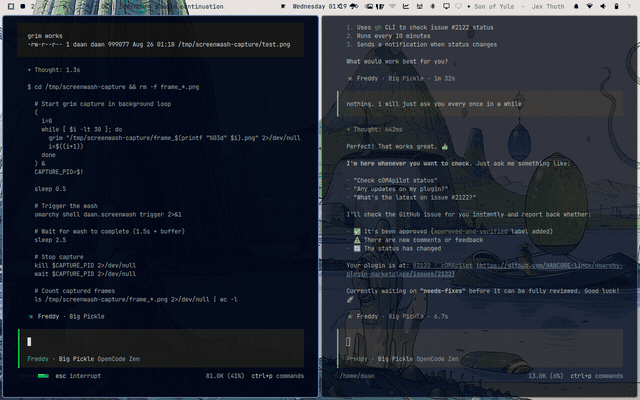Image resolution: width=640 pixels, height=400 pixels.
Task: Click the picture/screenshot tray icon
Action: coord(369,6)
